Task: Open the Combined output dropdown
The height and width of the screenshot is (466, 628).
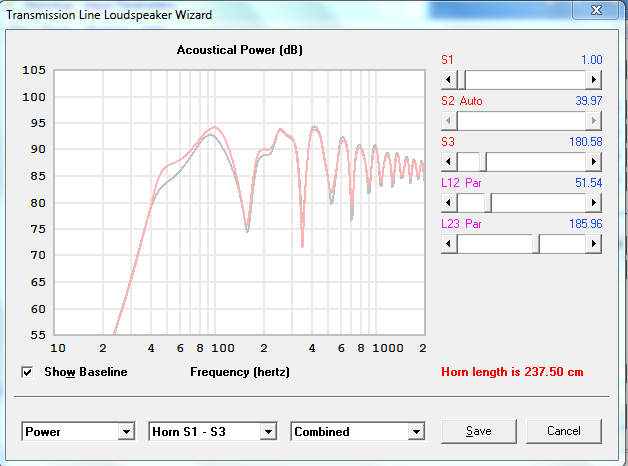Action: 416,432
